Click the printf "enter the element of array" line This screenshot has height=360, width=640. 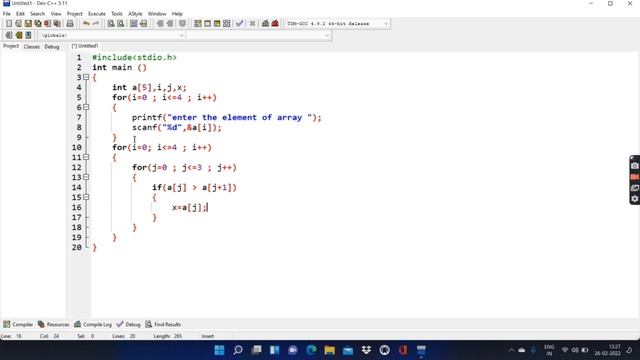click(x=227, y=118)
